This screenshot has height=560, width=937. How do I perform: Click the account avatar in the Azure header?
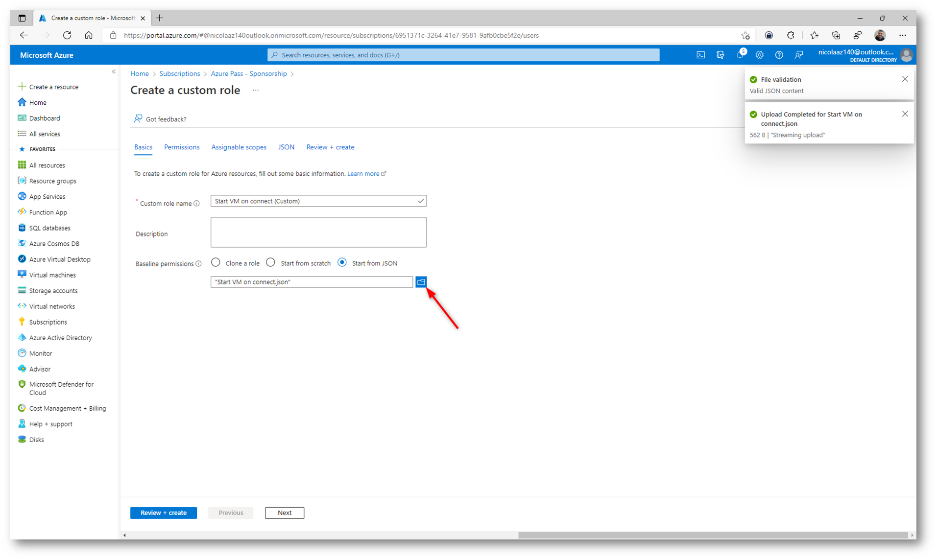(x=906, y=55)
